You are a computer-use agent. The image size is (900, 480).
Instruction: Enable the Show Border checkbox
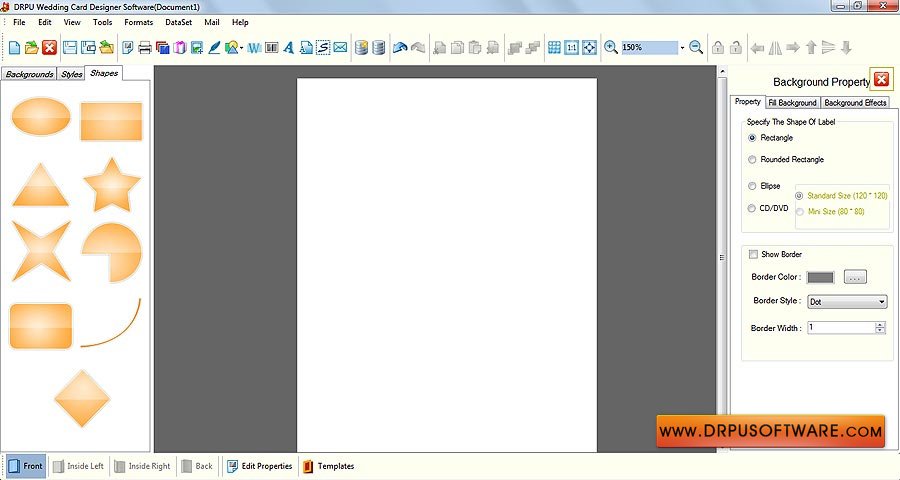(x=753, y=254)
